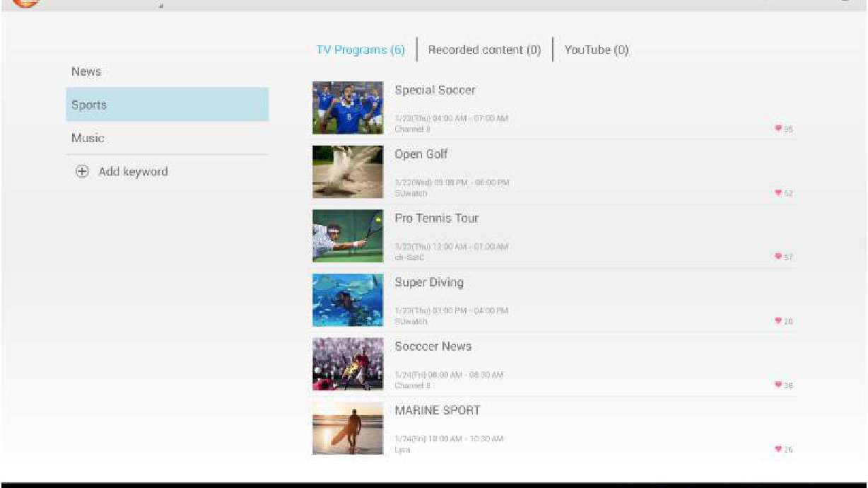Click the Special Soccer program thumbnail

[x=348, y=107]
